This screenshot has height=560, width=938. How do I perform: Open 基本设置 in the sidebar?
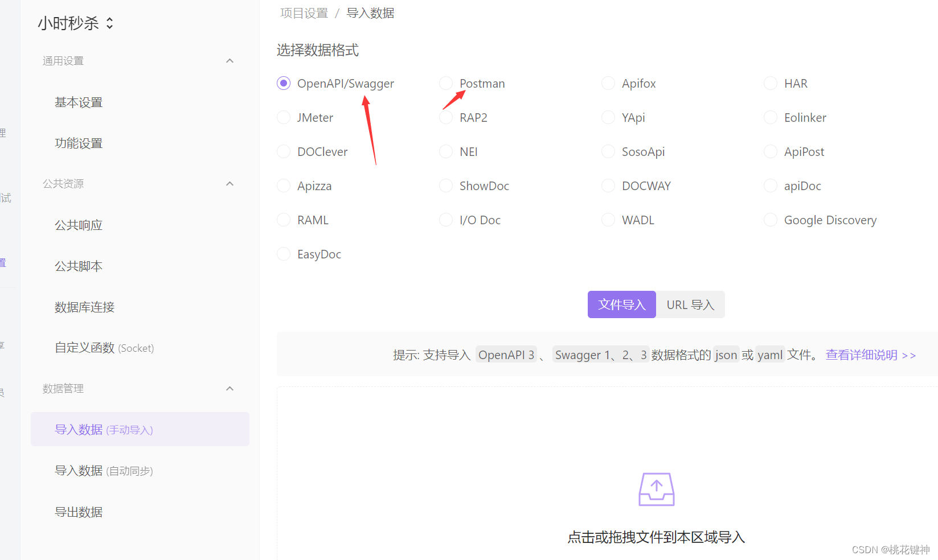(x=79, y=102)
